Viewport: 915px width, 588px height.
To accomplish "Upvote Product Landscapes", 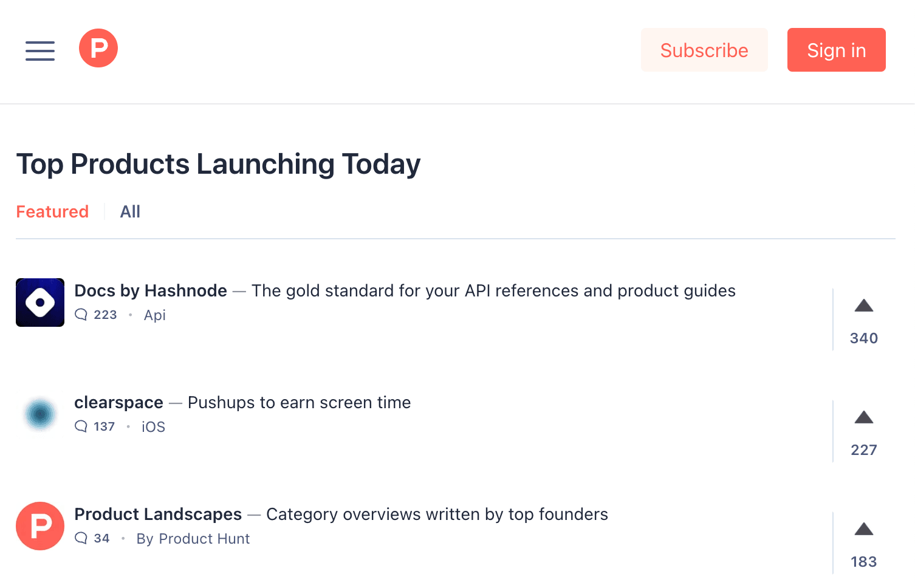I will pyautogui.click(x=863, y=543).
